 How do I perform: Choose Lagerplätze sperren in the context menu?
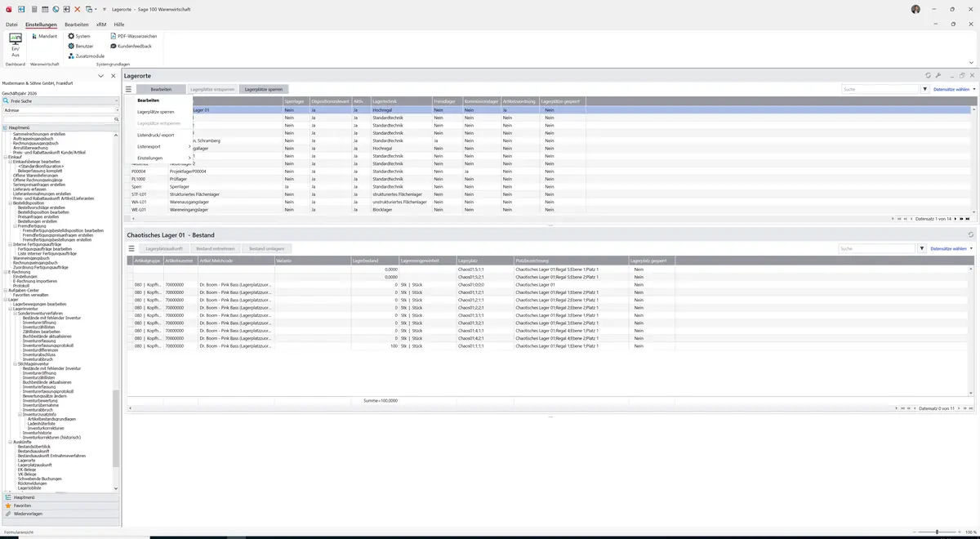pos(155,112)
